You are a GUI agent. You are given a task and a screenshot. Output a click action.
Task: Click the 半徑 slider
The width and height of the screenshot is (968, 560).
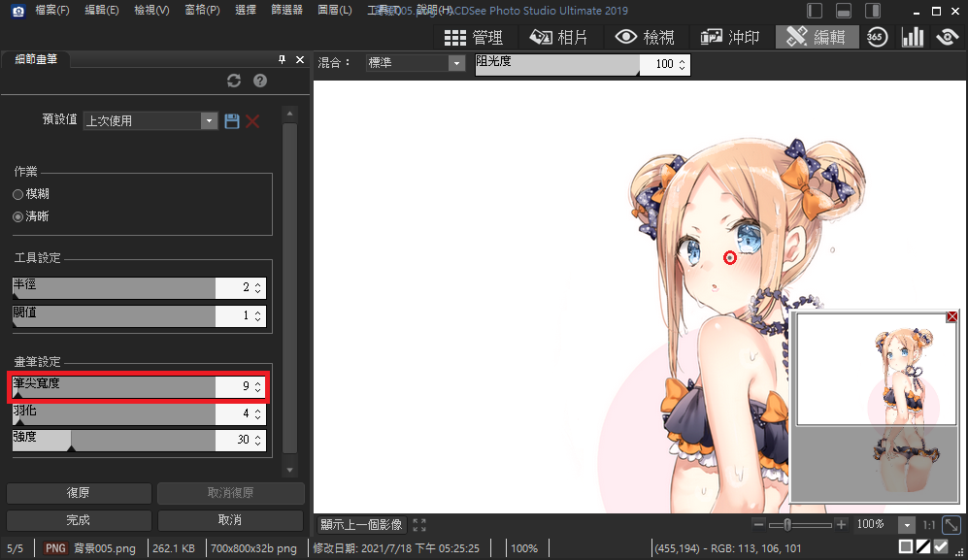[x=115, y=287]
